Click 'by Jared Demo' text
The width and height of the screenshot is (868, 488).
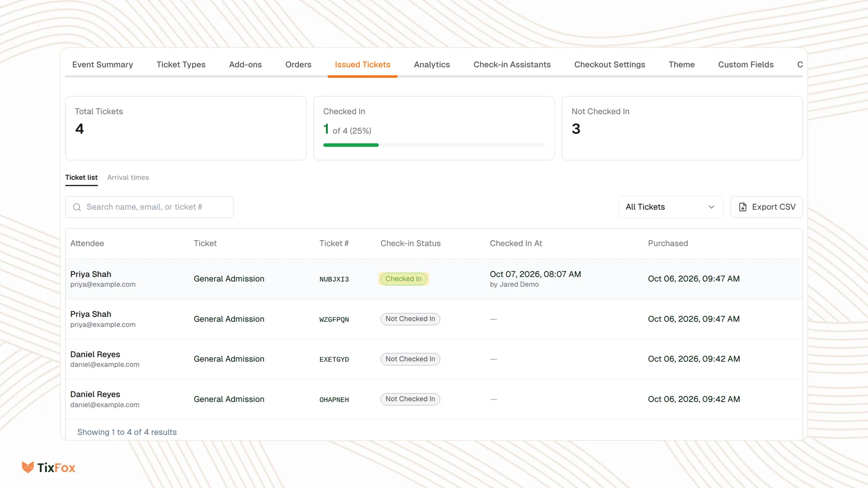[514, 285]
